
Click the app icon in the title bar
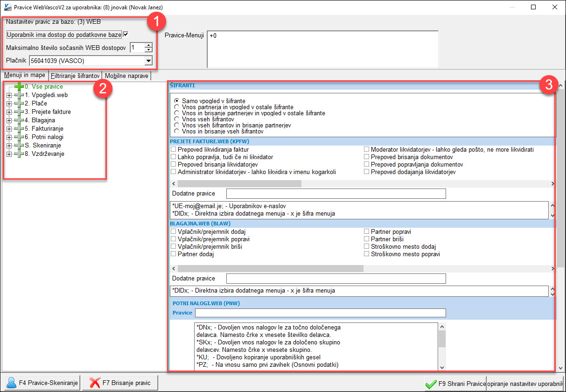point(7,7)
